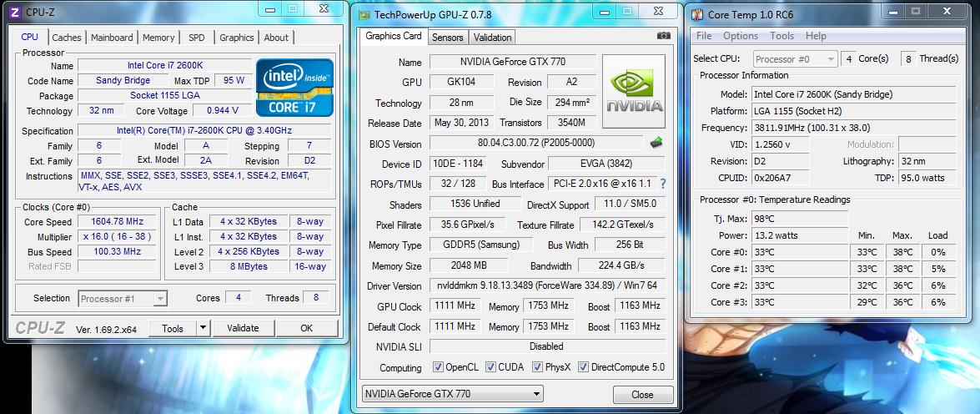Switch to the Mainboard tab
The height and width of the screenshot is (414, 980).
point(112,38)
